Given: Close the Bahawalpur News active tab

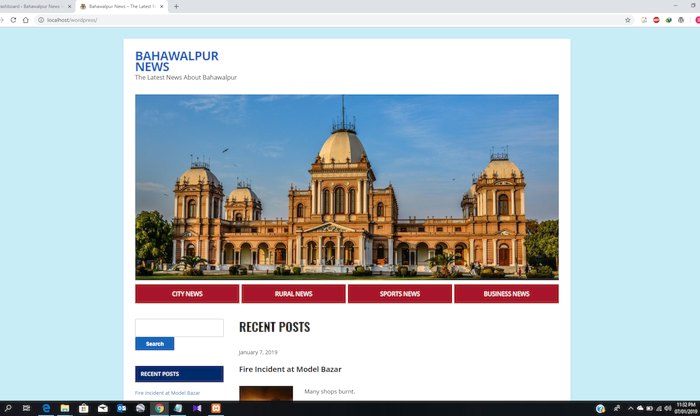Looking at the screenshot, I should tap(162, 6).
